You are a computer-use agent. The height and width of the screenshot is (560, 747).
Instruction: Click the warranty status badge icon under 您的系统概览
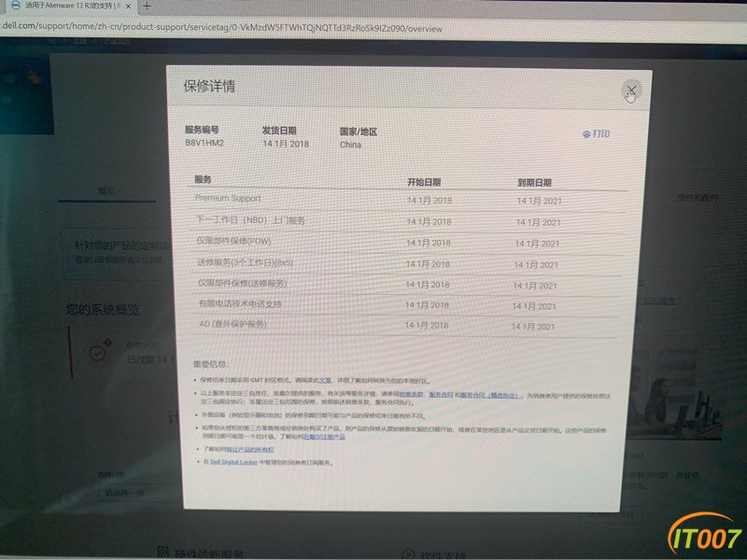click(x=98, y=352)
